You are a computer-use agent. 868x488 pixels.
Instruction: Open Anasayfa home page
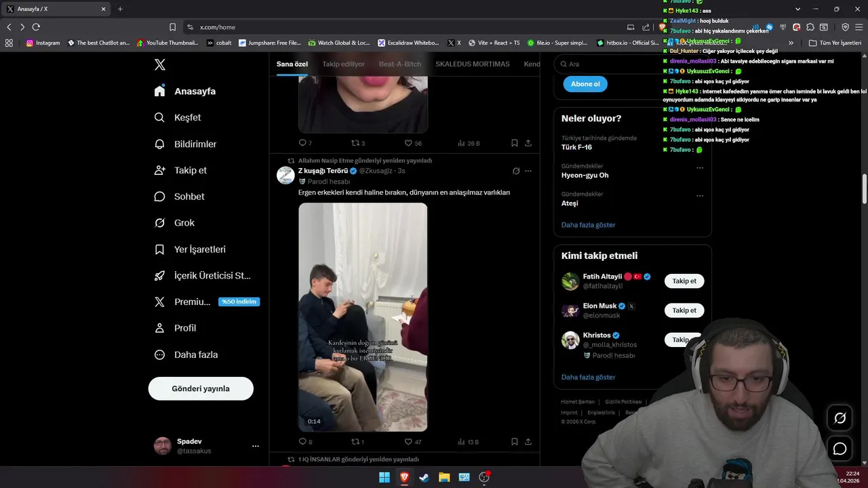tap(185, 91)
